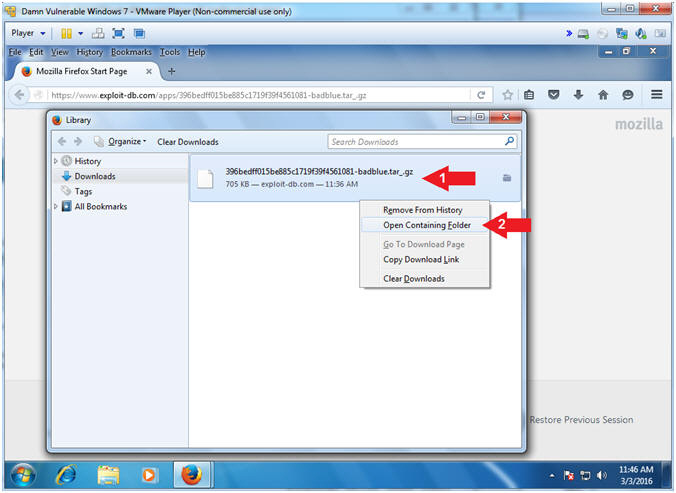Open Firefox View menu
Screen dimensions: 676x493
59,52
